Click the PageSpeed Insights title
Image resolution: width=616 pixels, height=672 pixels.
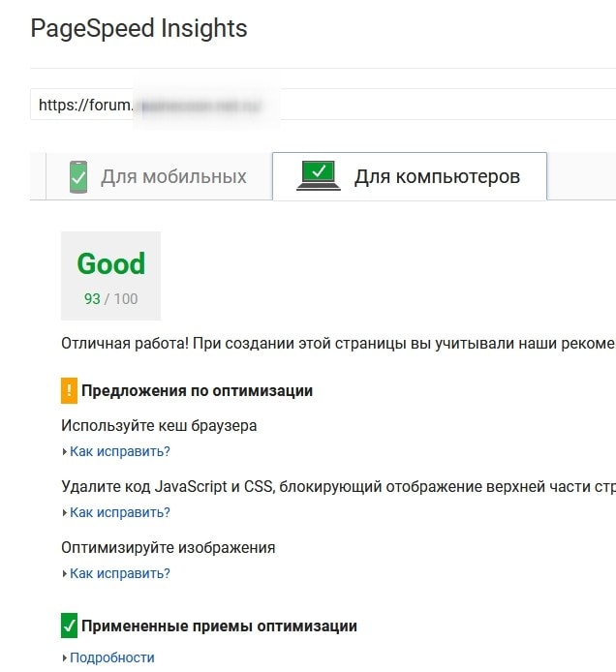pos(139,28)
